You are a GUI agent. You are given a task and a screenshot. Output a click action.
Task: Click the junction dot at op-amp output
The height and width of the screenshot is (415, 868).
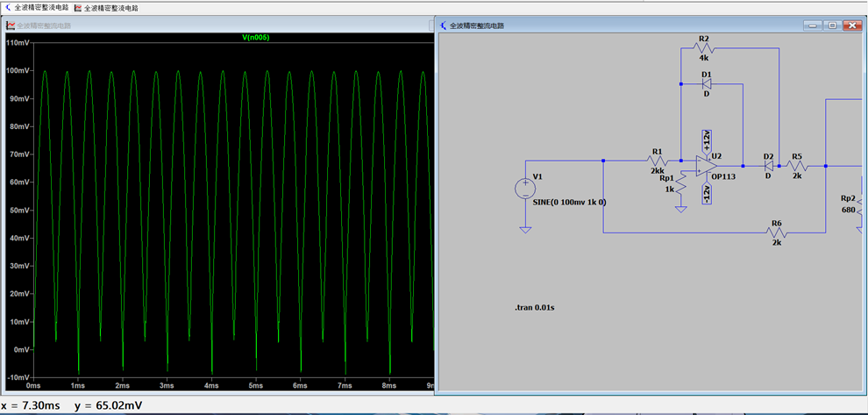click(x=743, y=166)
